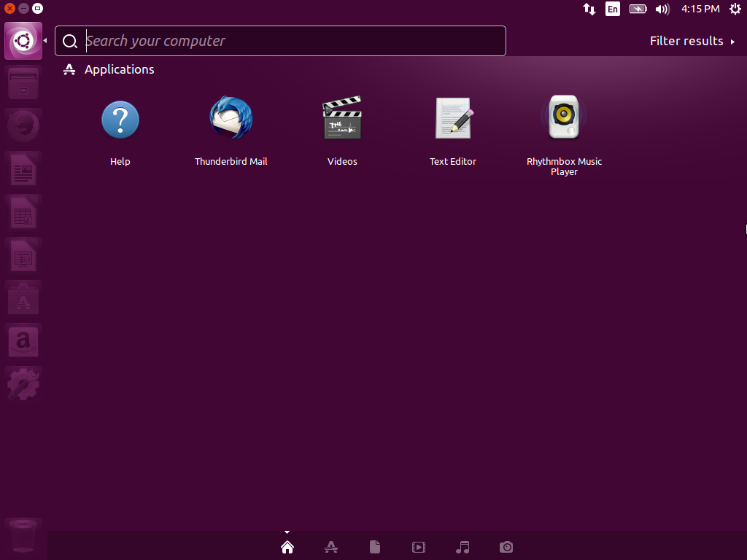Open the session power gear menu
The width and height of the screenshot is (747, 560).
coord(735,9)
